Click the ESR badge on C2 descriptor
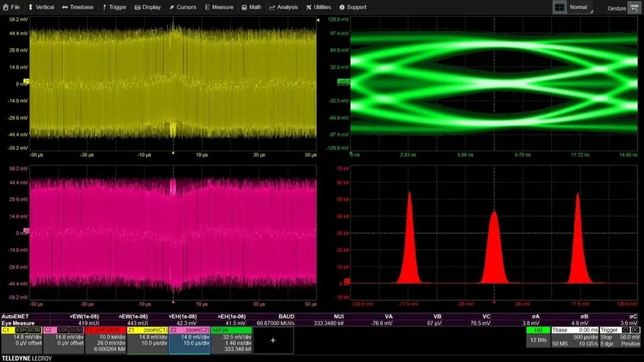 (63, 330)
